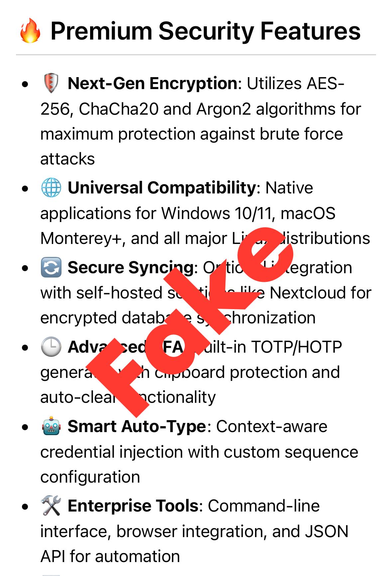The image size is (392, 576).
Task: Click the TOTP/HOTP text
Action: (x=296, y=347)
